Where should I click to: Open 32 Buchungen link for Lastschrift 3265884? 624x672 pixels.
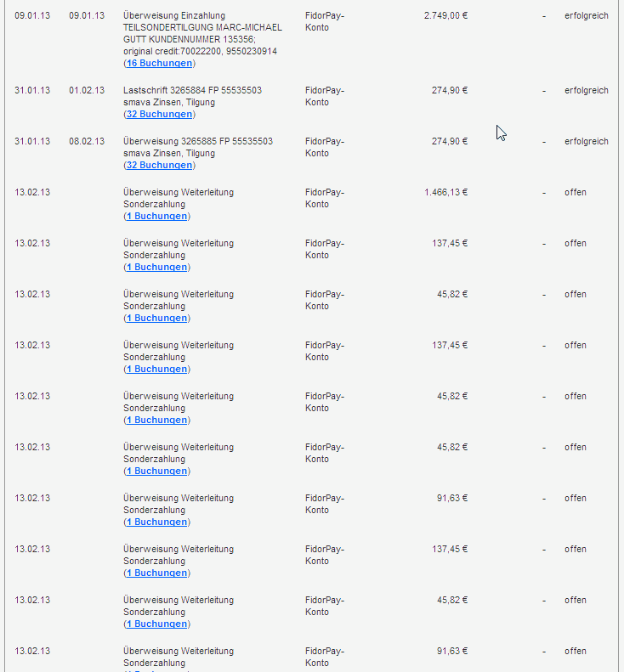point(159,115)
